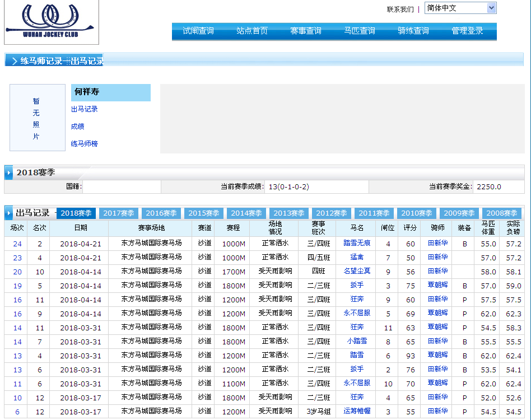
Task: Click arrow icon beside 出马记录 table title
Action: coord(10,213)
